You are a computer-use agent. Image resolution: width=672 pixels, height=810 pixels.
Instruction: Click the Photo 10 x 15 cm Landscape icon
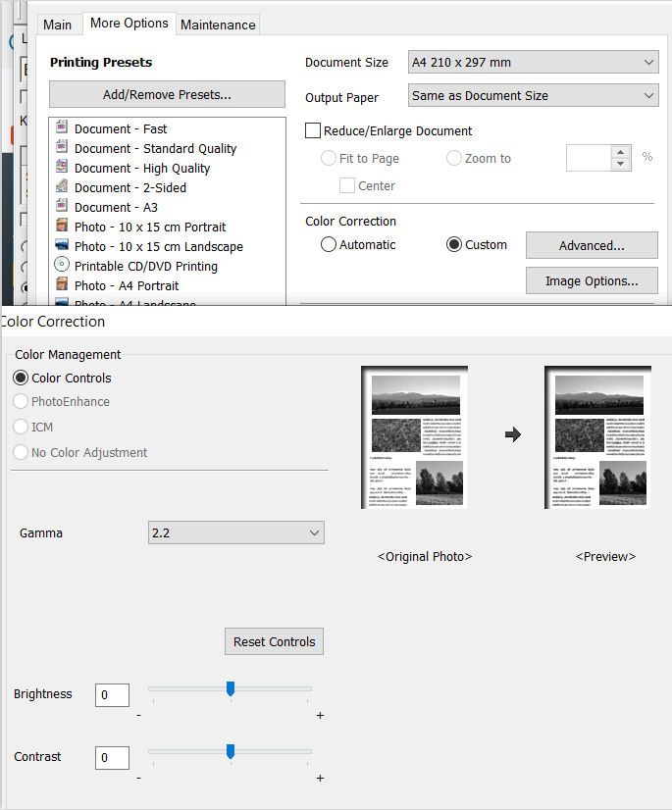pyautogui.click(x=62, y=246)
